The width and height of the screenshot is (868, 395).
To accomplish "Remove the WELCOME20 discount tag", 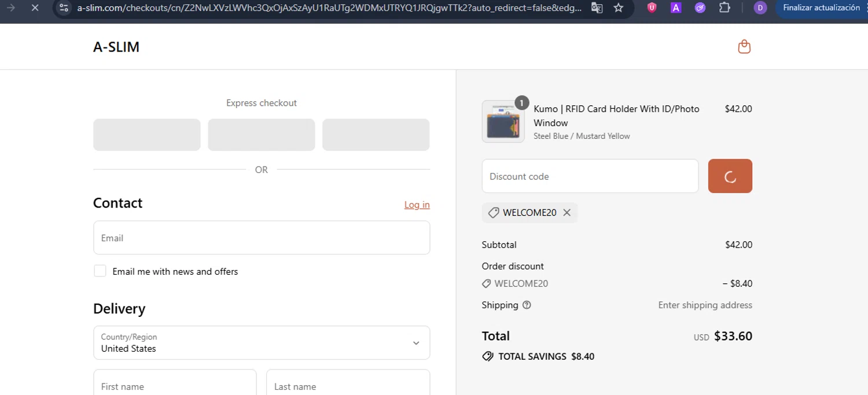I will pyautogui.click(x=567, y=213).
